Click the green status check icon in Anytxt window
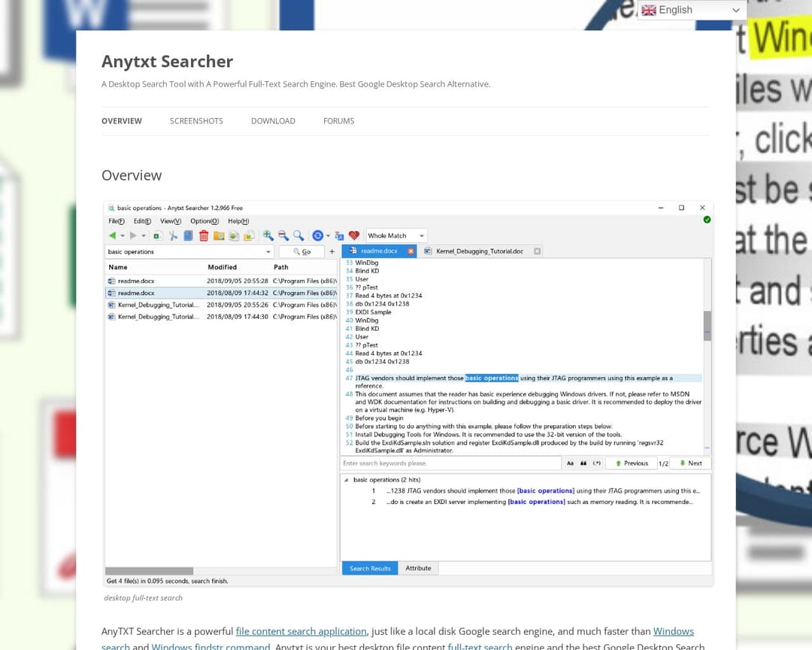The image size is (812, 650). click(x=707, y=220)
